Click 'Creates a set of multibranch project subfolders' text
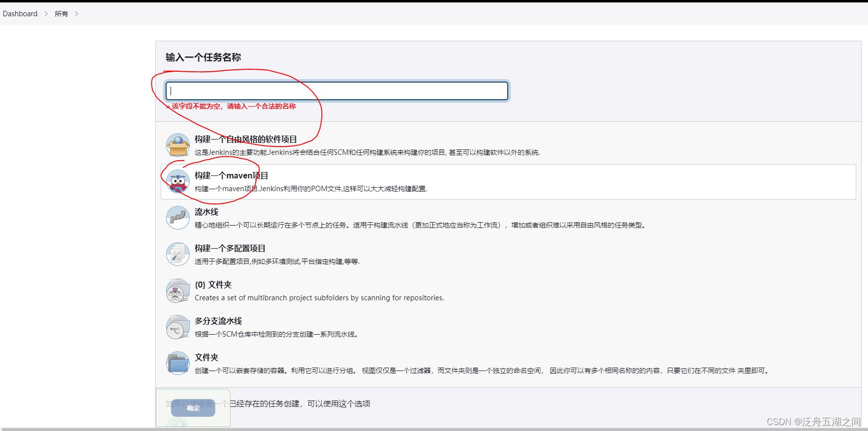Viewport: 868px width, 431px height. [x=319, y=298]
